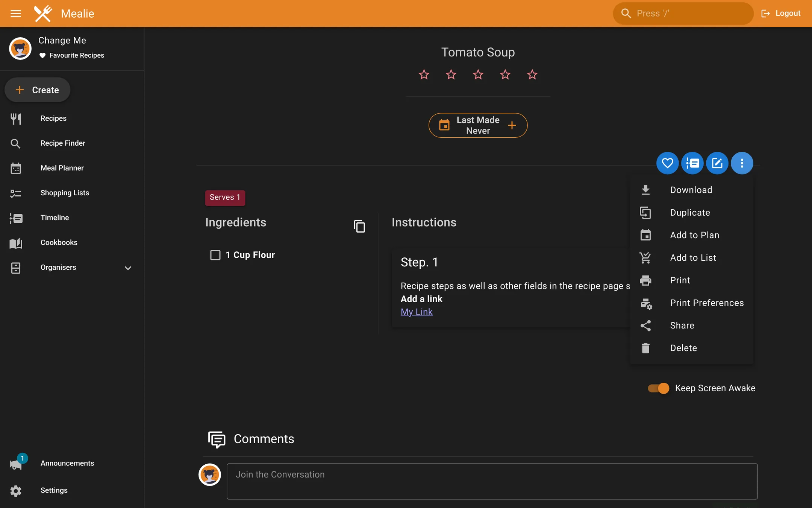
Task: Select Delete from the menu
Action: point(692,348)
